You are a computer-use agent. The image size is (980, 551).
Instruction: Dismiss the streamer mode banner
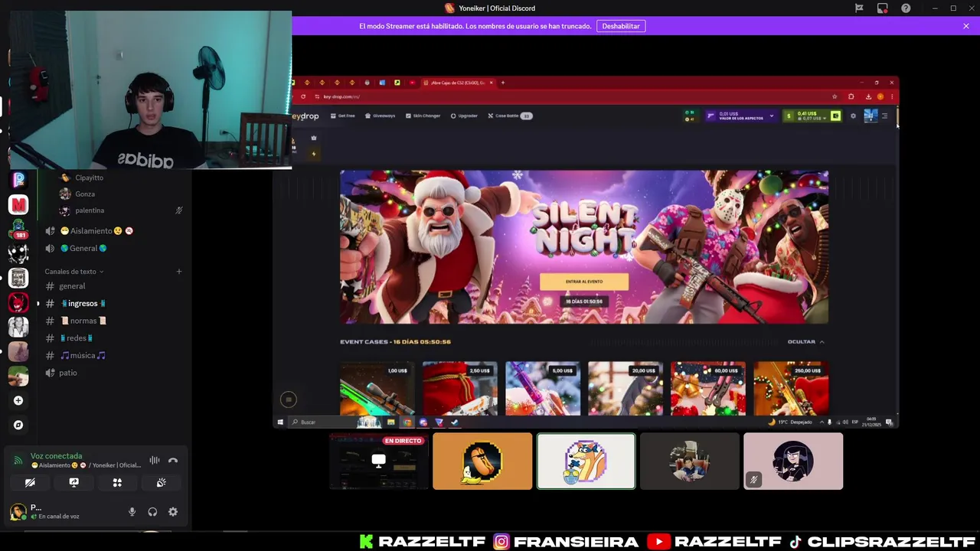click(966, 26)
